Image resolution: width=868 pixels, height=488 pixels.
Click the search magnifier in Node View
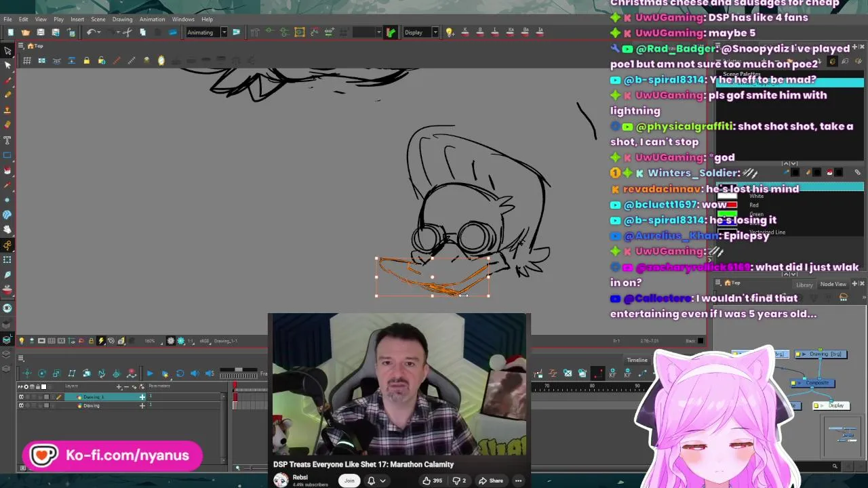pos(835,466)
